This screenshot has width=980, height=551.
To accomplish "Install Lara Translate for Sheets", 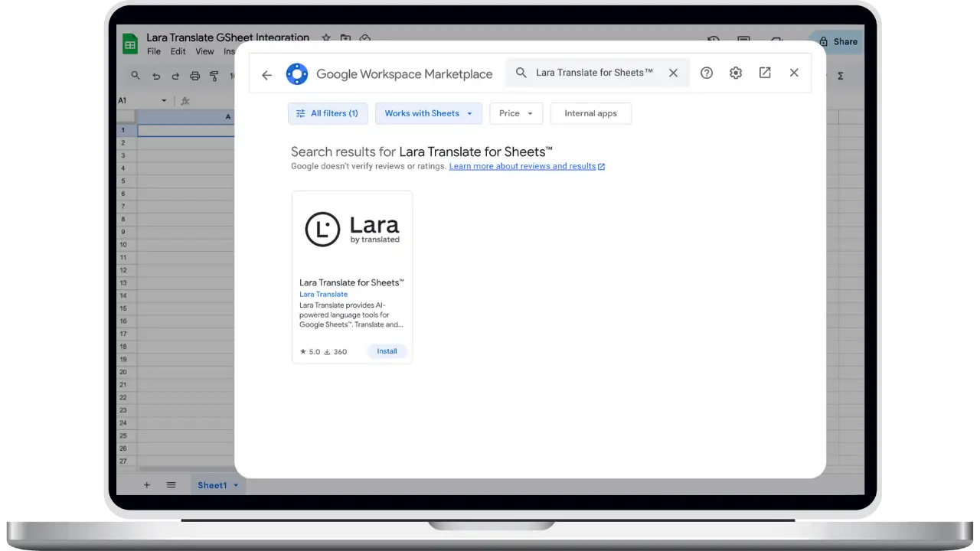I will pyautogui.click(x=387, y=351).
